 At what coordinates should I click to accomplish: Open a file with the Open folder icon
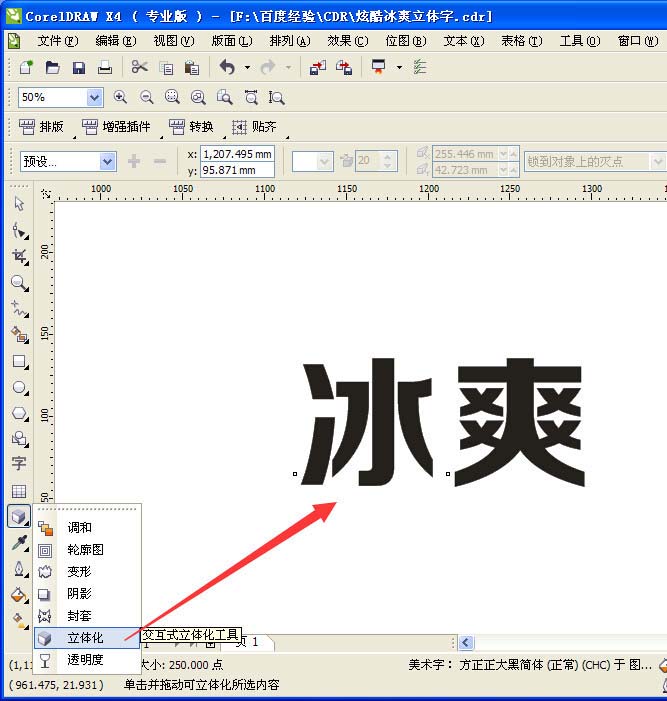tap(53, 68)
